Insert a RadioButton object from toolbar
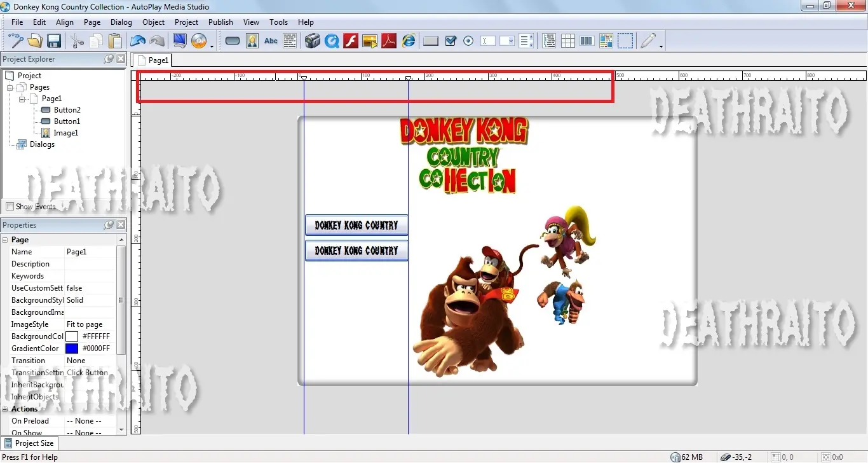Viewport: 868px width, 463px height. [469, 41]
